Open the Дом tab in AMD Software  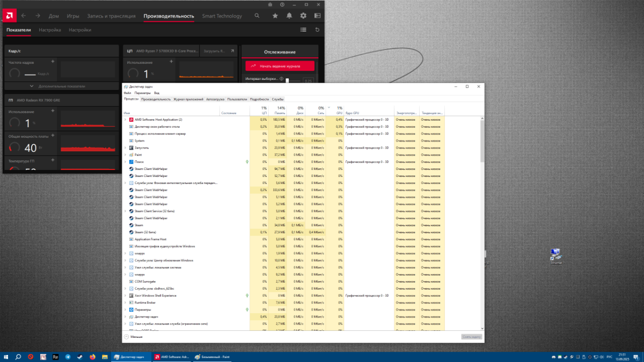pyautogui.click(x=54, y=16)
